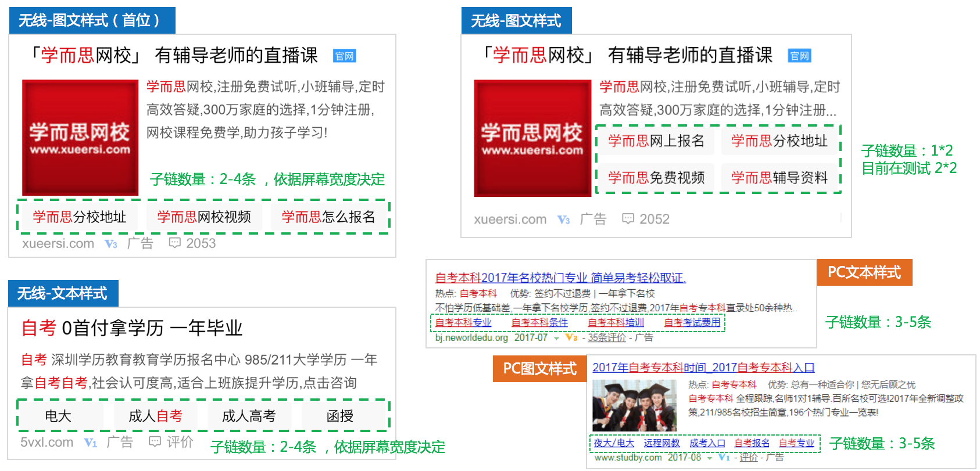Click the 函授 sublink

[x=340, y=416]
